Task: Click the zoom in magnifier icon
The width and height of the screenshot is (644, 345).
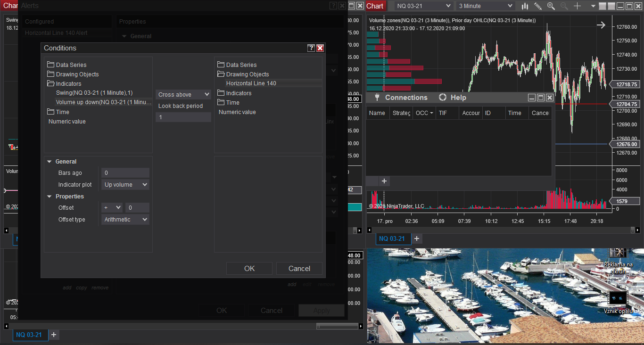Action: [x=551, y=6]
